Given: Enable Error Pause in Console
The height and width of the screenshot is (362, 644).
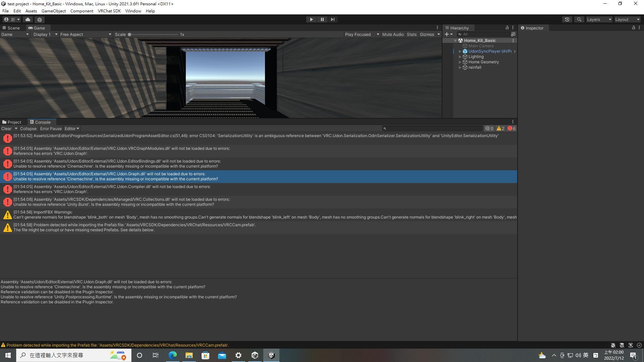Looking at the screenshot, I should coord(51,128).
